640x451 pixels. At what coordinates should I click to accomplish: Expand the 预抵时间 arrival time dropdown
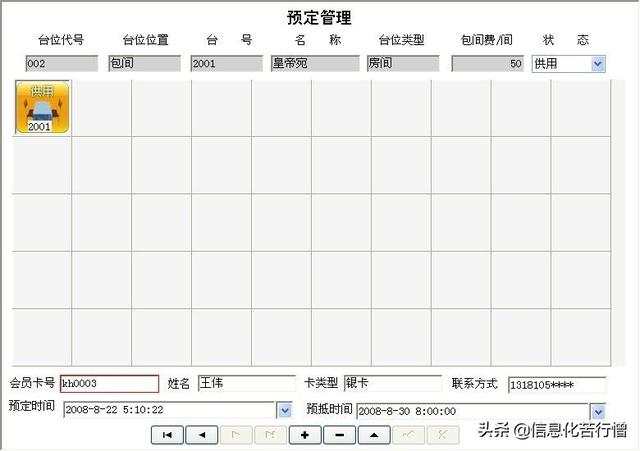coord(598,411)
